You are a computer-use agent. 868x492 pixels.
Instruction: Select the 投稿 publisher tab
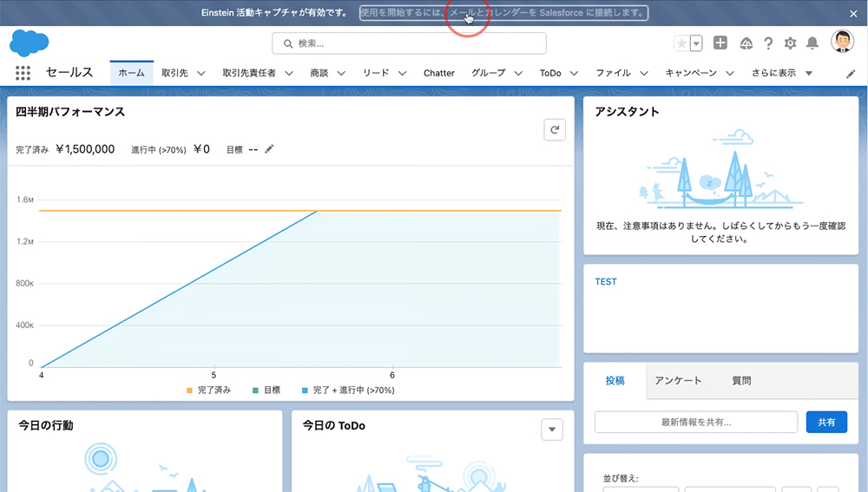coord(615,381)
